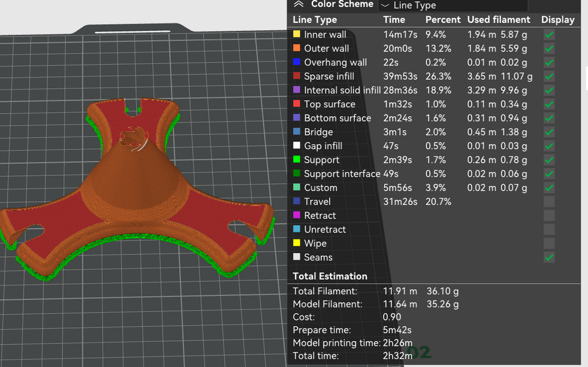
Task: Click the Used filament column header
Action: (499, 20)
